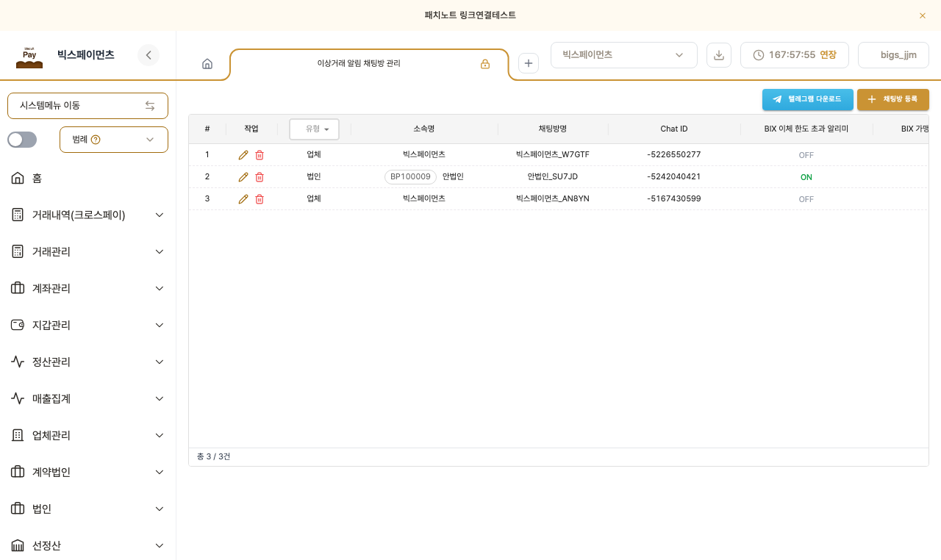Screen dimensions: 941x560
Task: Click chat ID -5242040421
Action: point(674,177)
